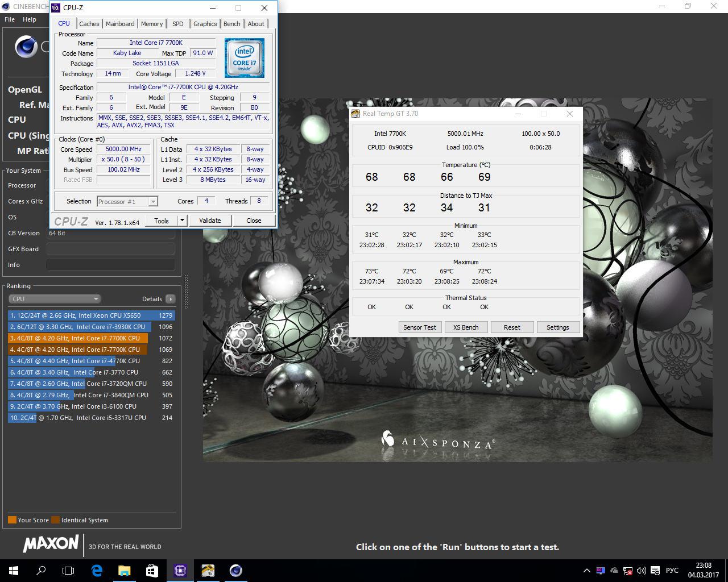
Task: Click the Multiplier x 50.0 value field
Action: [x=123, y=160]
